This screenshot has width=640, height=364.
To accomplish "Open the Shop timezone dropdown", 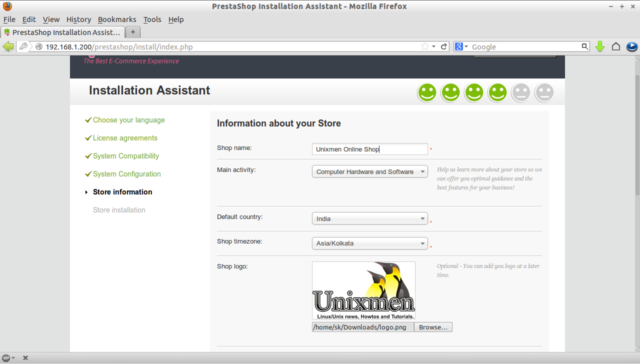I will 370,243.
